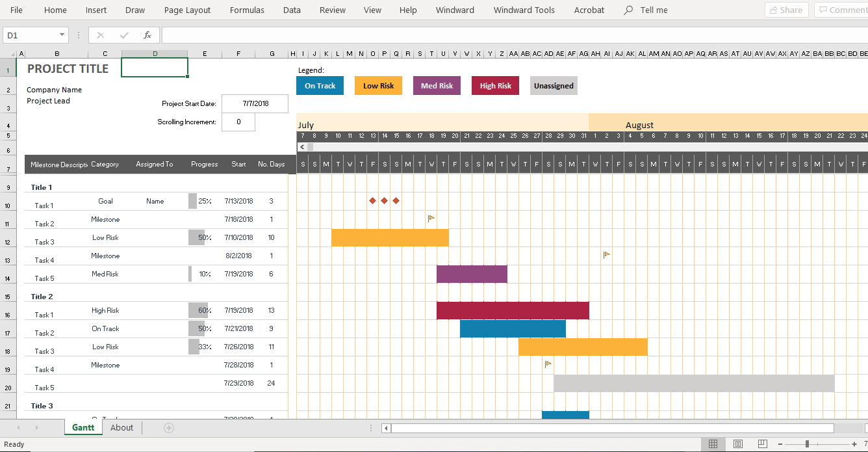This screenshot has height=452, width=868.
Task: Click the 60% progress cell
Action: pos(205,310)
